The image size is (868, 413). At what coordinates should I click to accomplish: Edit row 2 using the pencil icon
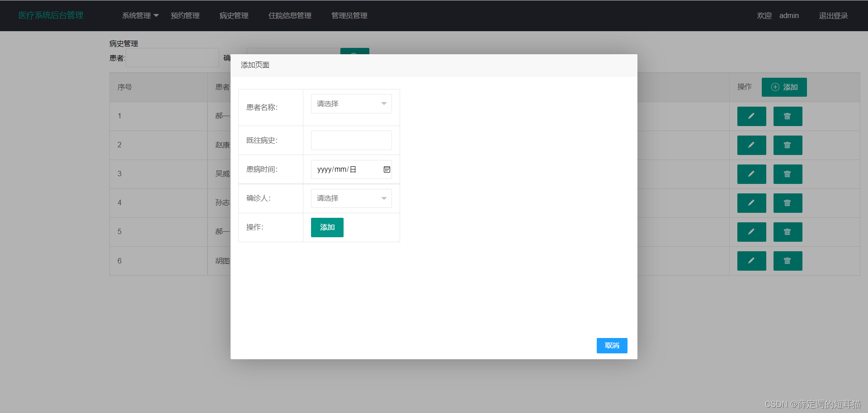tap(751, 145)
